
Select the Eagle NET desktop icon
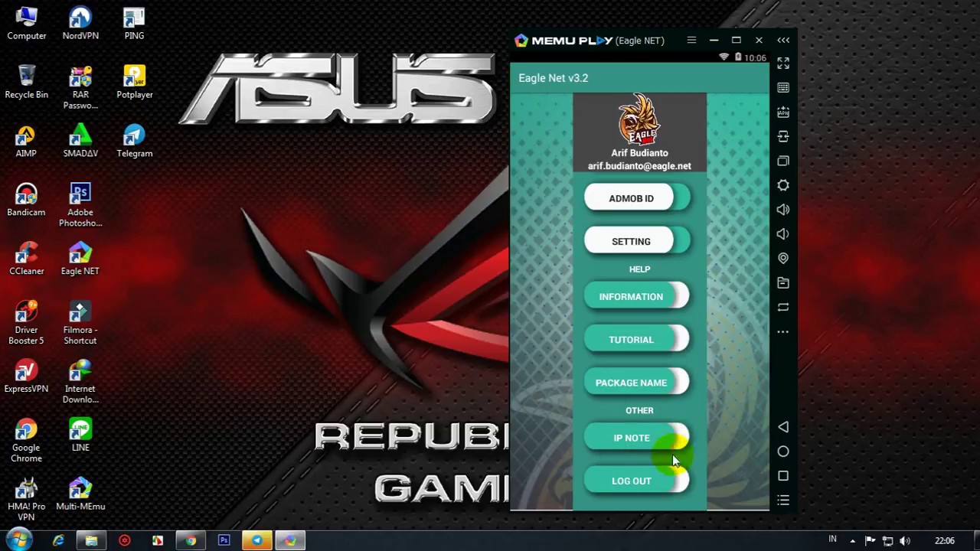point(80,259)
